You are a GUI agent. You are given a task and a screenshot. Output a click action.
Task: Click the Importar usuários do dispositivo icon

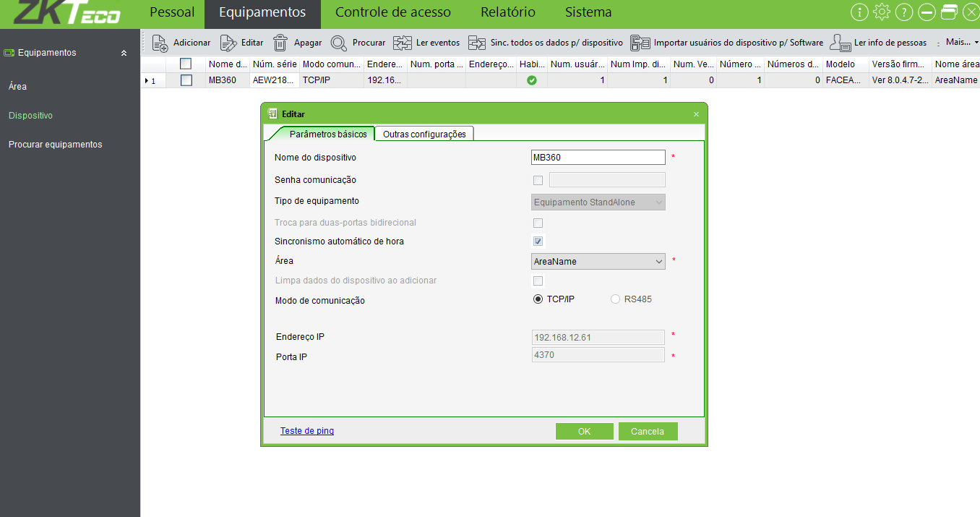coord(640,43)
